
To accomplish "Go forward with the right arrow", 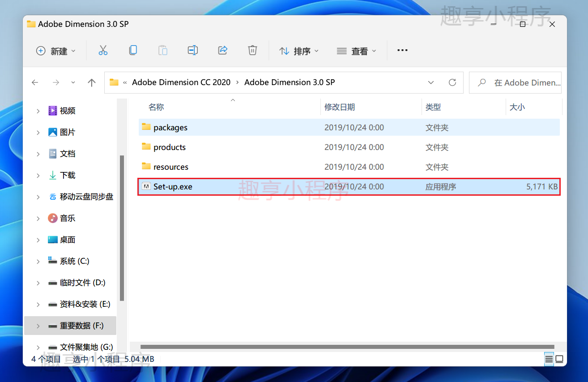I will click(x=56, y=82).
